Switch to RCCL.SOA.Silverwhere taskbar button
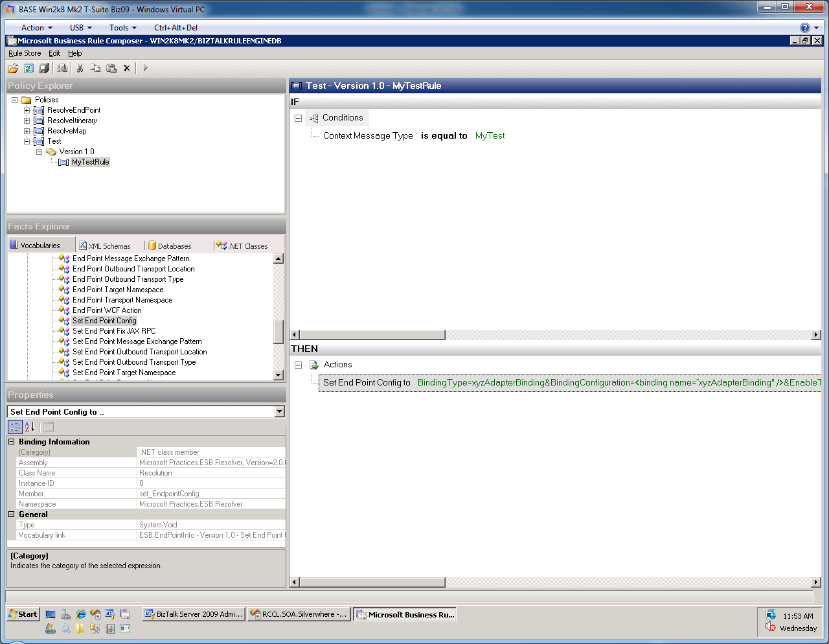 pos(299,614)
